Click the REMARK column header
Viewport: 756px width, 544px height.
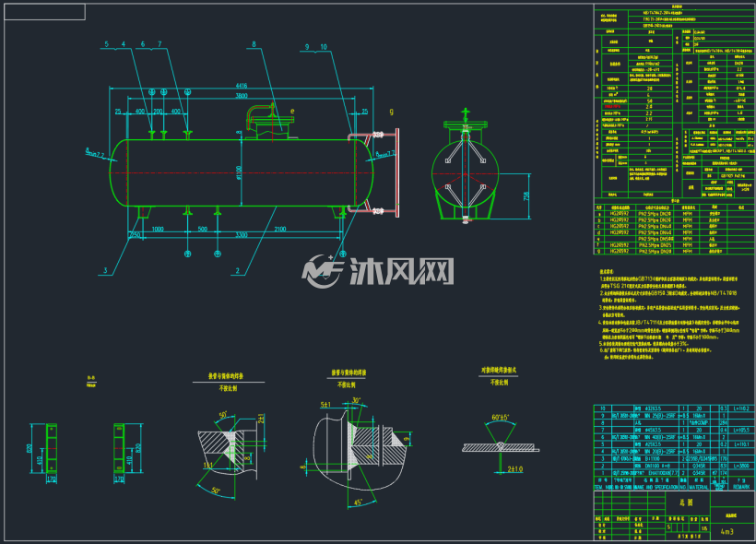(741, 487)
